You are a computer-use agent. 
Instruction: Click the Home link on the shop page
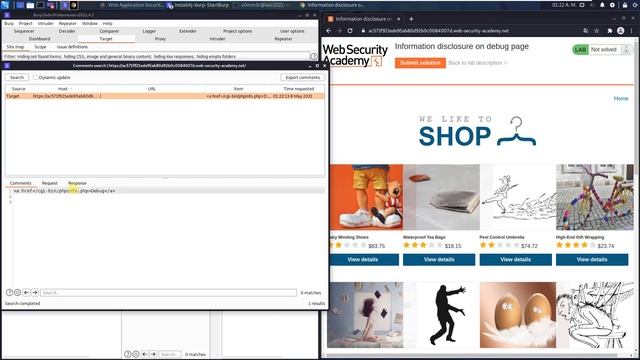click(x=621, y=98)
